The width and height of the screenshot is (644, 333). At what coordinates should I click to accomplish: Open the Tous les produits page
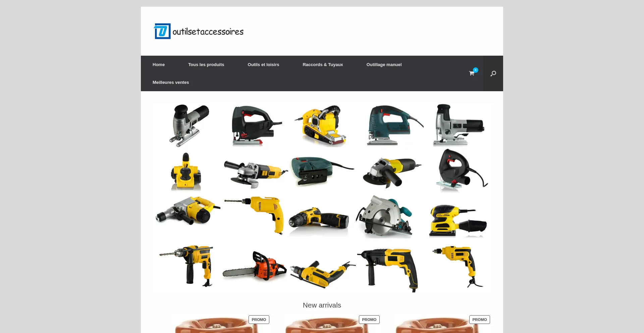tap(206, 64)
